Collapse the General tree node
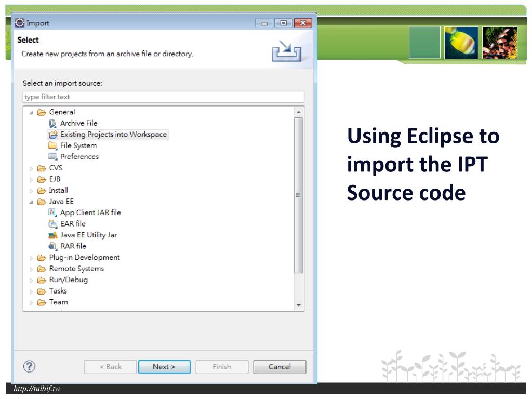Screen dimensions: 532x399 coord(31,113)
